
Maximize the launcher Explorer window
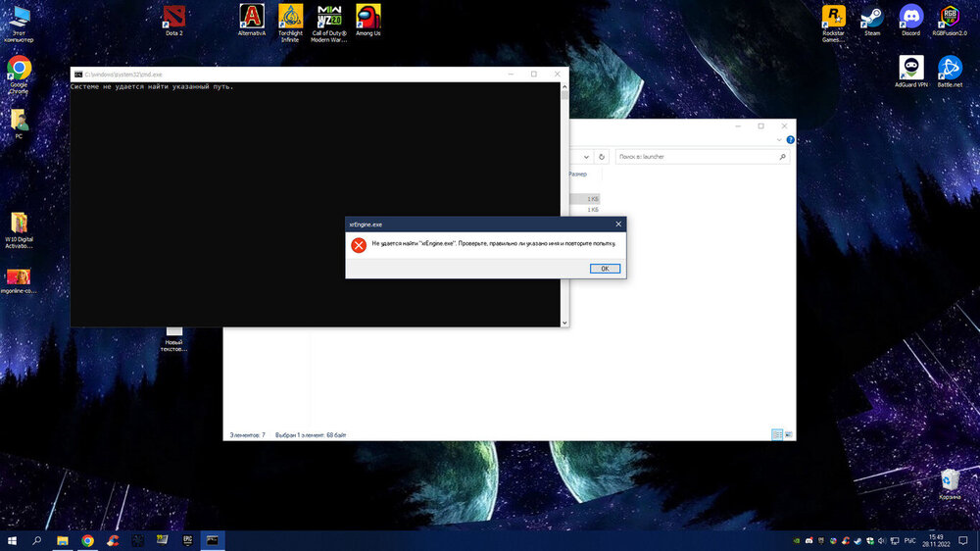(760, 125)
